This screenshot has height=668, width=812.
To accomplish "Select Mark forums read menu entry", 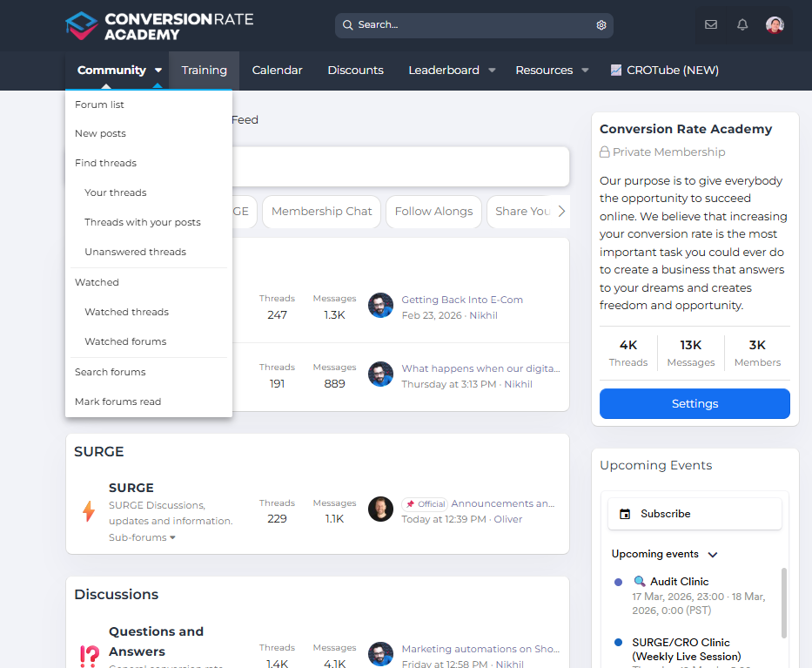I will 149,401.
